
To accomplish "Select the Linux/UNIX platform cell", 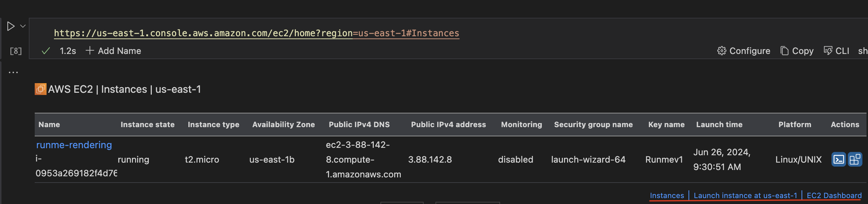I will (x=799, y=160).
